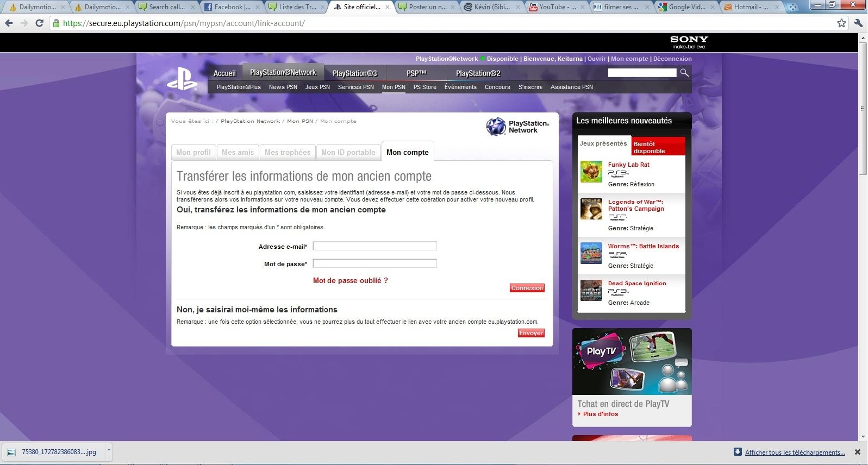Click PlayStation Network breadcrumb link
868x465 pixels.
[250, 121]
